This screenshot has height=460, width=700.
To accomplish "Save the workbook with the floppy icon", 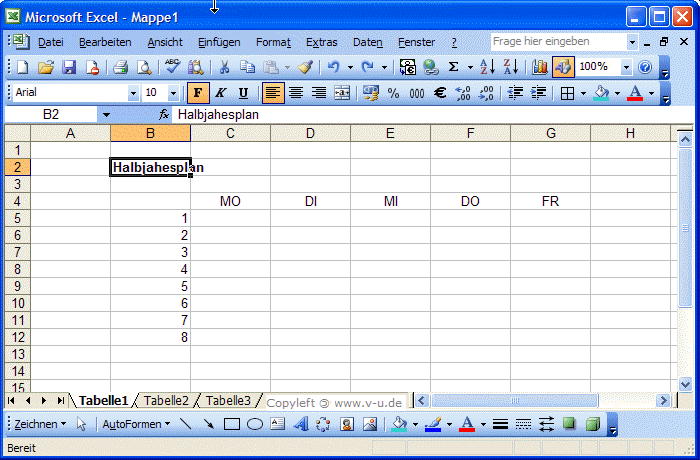I will click(69, 67).
